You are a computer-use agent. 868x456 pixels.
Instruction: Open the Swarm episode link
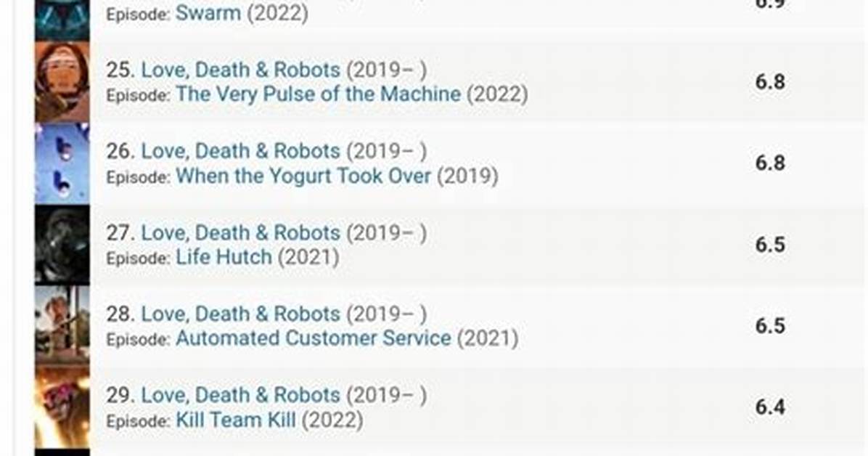tap(208, 13)
